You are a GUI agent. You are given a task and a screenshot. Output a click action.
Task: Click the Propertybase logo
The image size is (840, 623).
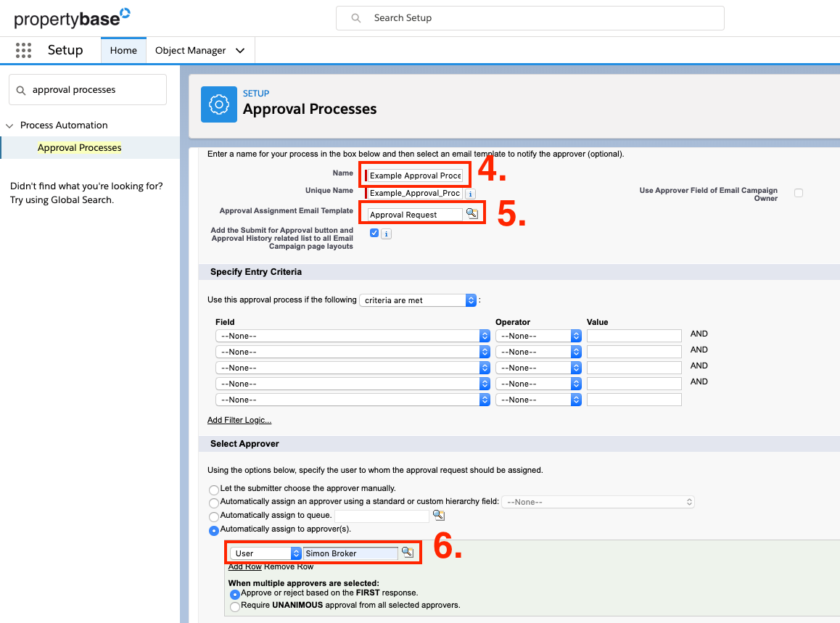coord(69,17)
